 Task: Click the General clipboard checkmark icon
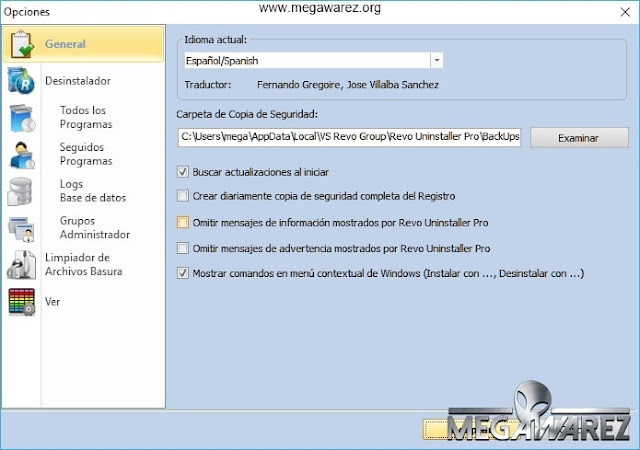(x=22, y=44)
